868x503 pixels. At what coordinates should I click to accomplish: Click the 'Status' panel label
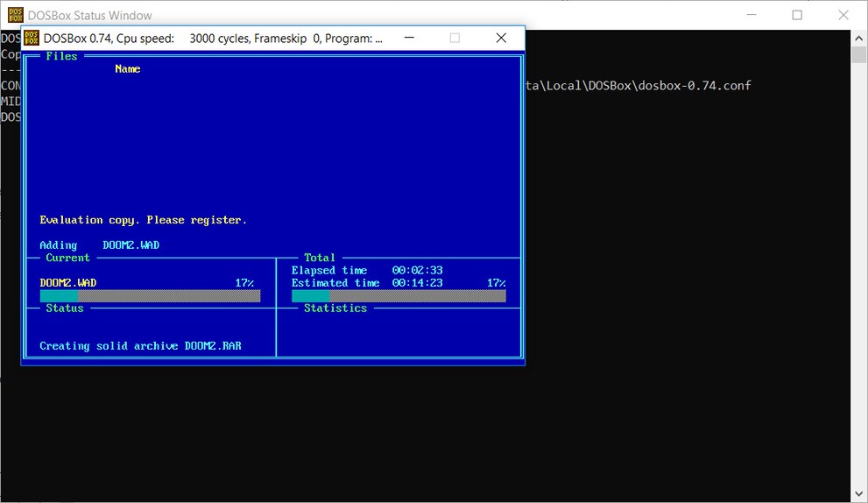point(64,308)
